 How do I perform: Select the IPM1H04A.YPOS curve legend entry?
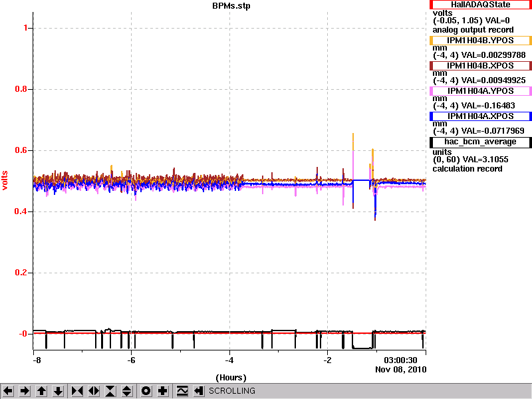(x=480, y=91)
